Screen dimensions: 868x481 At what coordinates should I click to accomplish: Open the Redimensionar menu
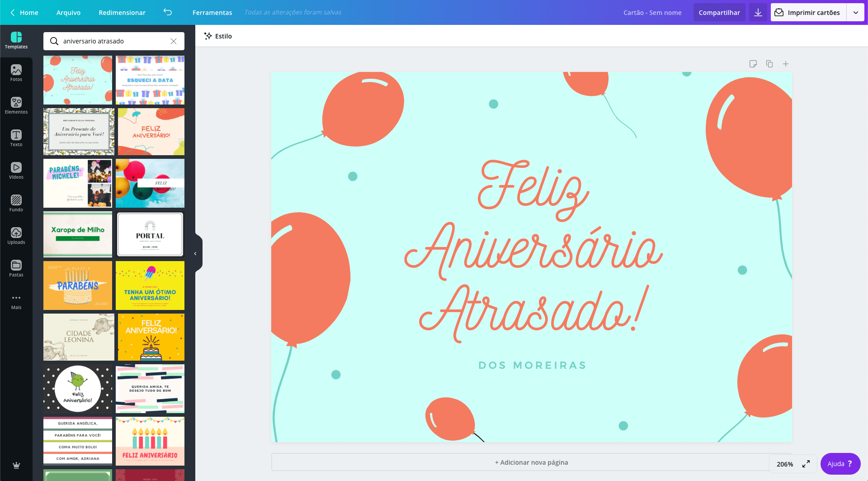pyautogui.click(x=122, y=12)
